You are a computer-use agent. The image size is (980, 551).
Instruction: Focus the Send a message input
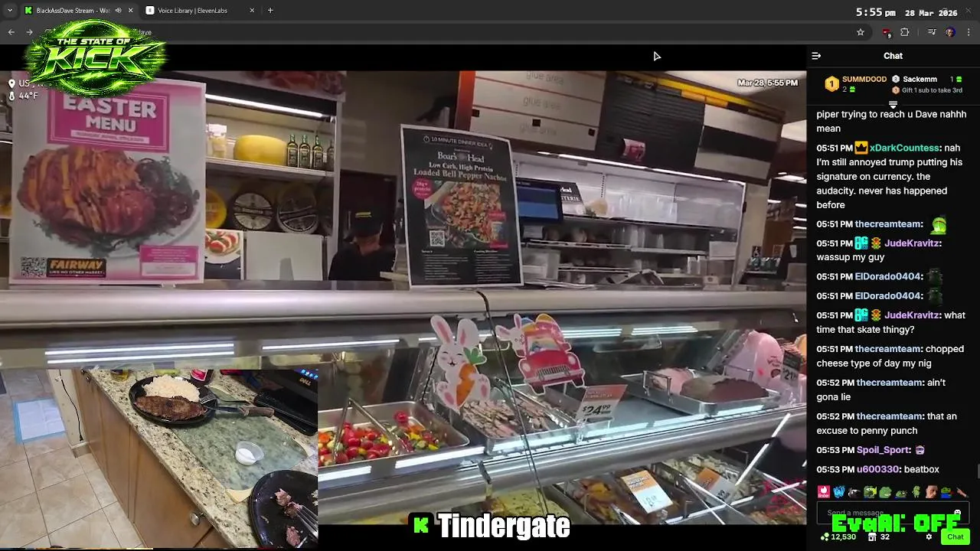point(893,513)
